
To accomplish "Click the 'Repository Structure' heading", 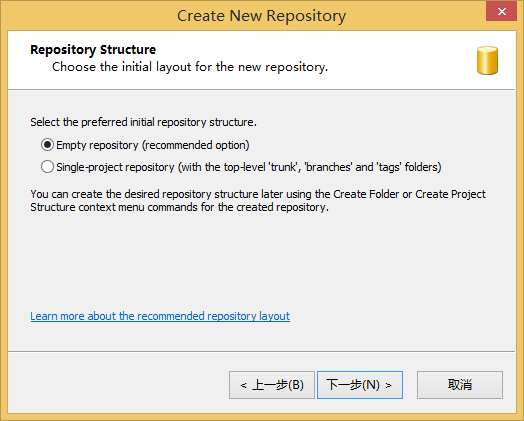I will (93, 50).
